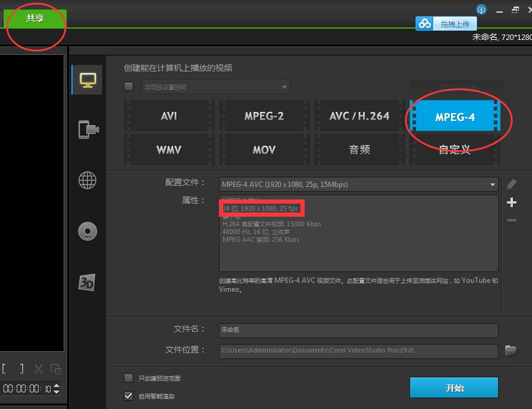The height and width of the screenshot is (409, 532).
Task: Choose the AVC / H.264 format
Action: click(359, 115)
